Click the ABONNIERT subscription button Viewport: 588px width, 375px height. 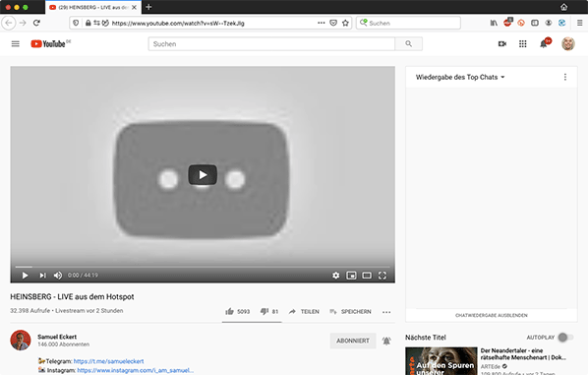(x=353, y=341)
